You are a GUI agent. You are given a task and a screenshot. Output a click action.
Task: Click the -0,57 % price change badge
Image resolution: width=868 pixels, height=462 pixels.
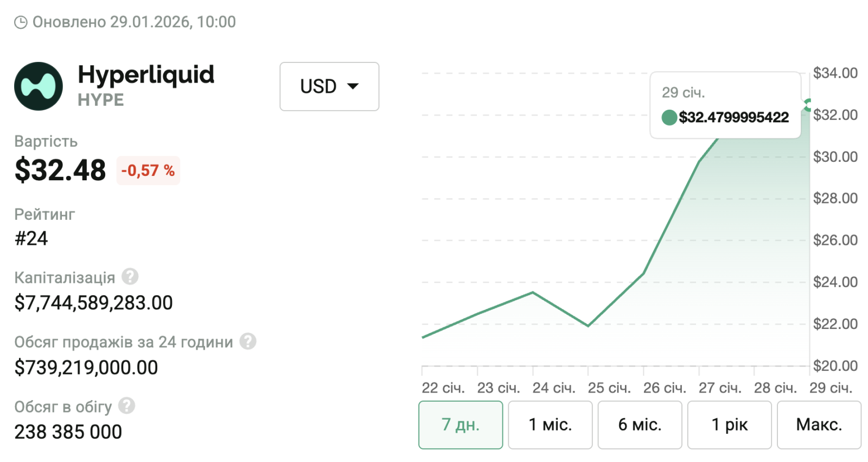pos(148,170)
